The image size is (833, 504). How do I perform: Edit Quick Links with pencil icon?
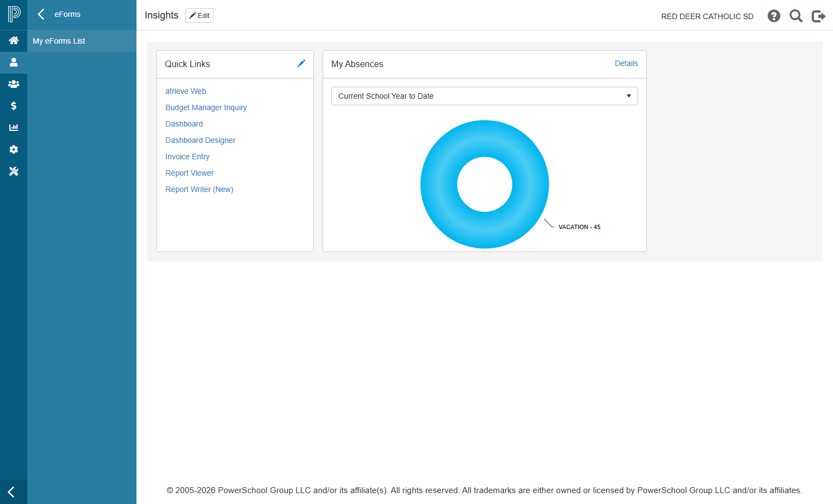301,63
